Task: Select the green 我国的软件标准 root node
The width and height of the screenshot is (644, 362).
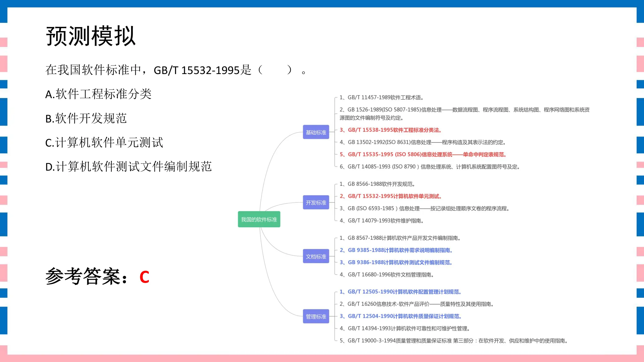Action: (259, 219)
